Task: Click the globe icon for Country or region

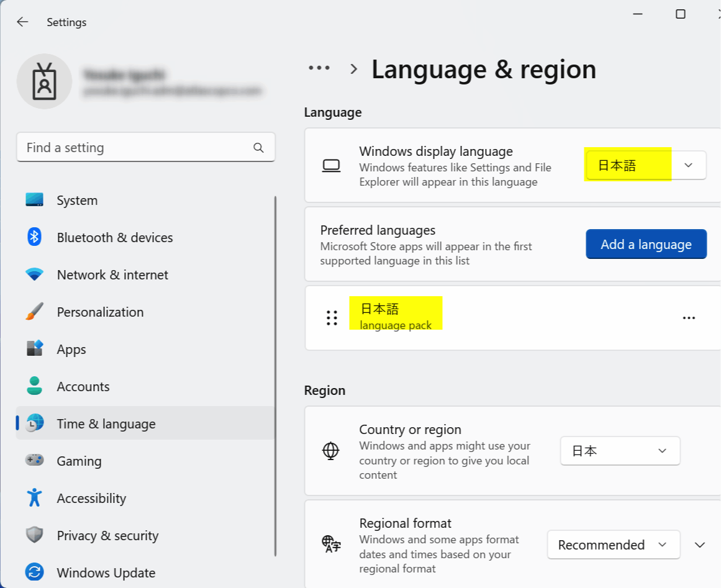Action: (330, 451)
